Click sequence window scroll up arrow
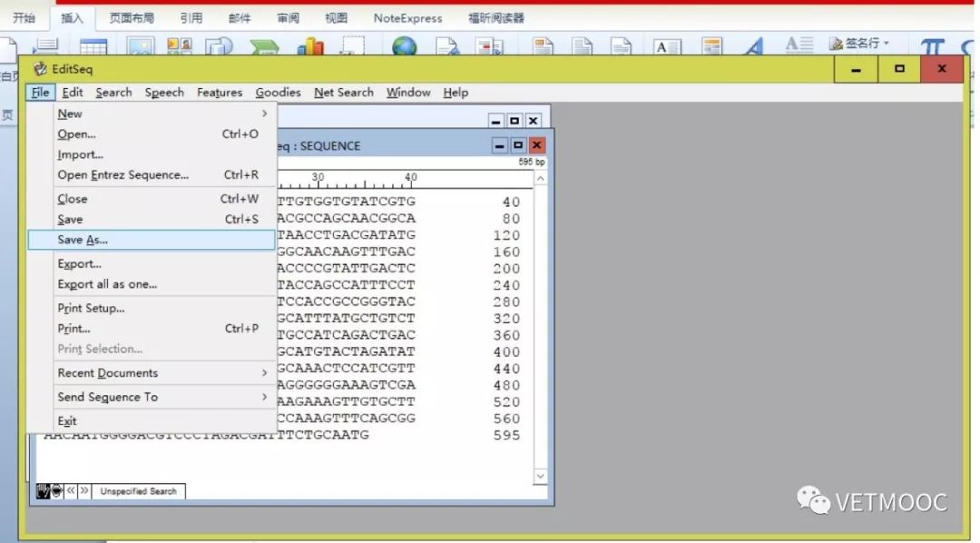This screenshot has height=543, width=980. tap(541, 179)
